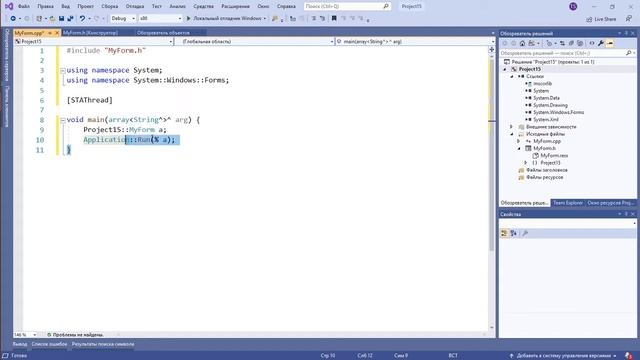Close the MyForm.cpp tab
640x360 pixels.
(x=57, y=33)
